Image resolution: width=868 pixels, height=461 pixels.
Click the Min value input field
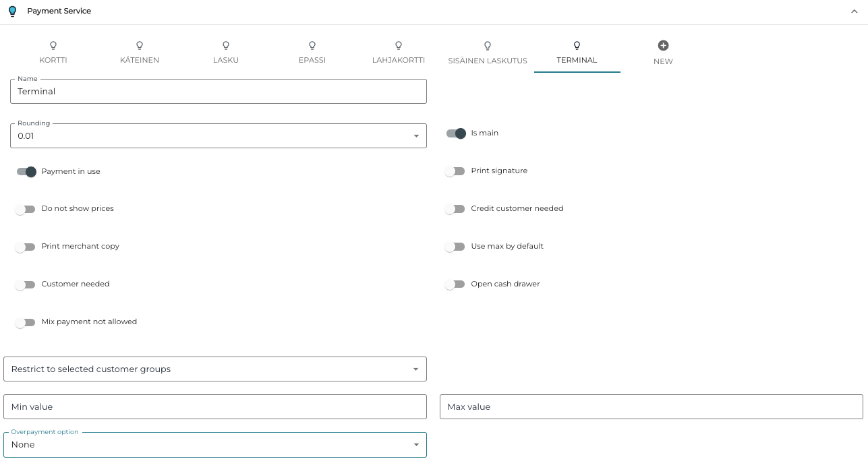click(x=214, y=406)
